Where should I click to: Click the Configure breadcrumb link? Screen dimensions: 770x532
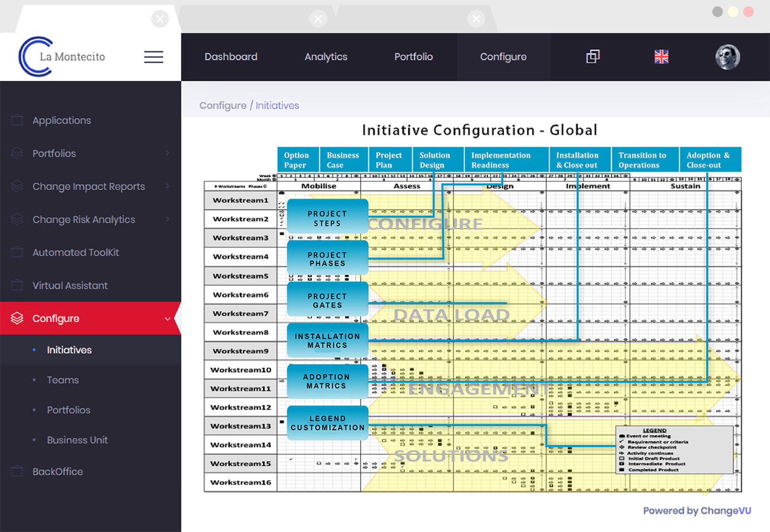[x=223, y=105]
